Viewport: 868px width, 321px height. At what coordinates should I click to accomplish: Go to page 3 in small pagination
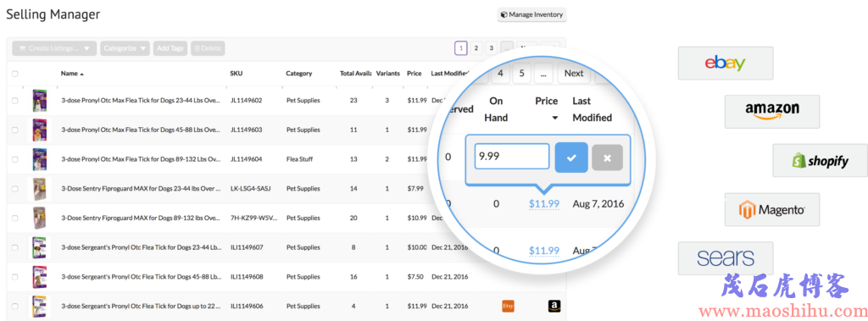(x=491, y=48)
